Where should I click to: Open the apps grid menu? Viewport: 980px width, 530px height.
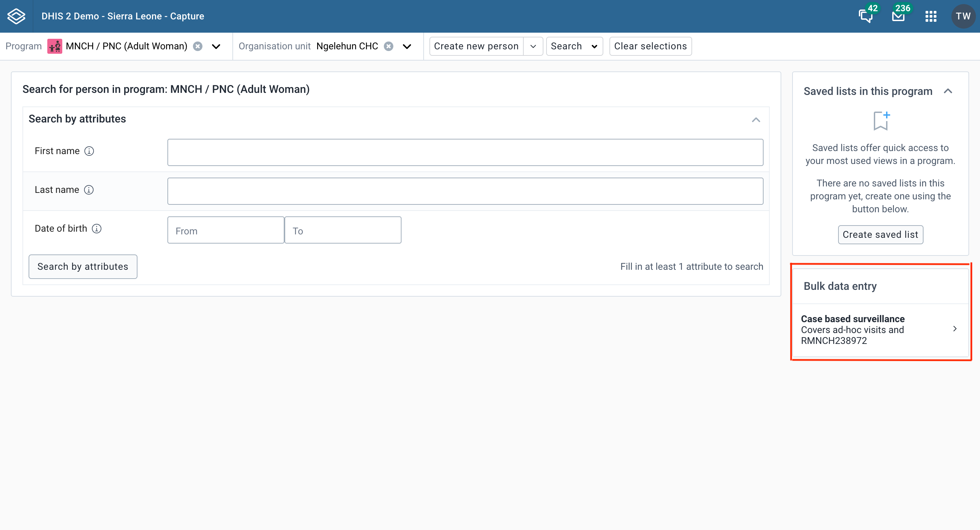point(931,16)
